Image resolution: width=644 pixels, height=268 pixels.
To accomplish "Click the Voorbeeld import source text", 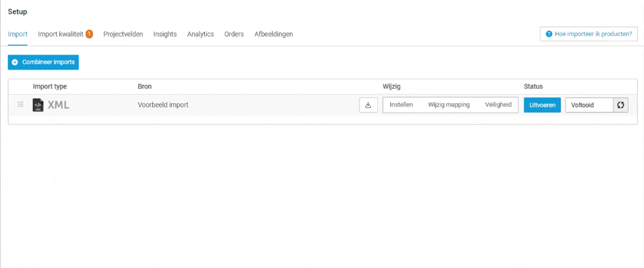I will 163,105.
